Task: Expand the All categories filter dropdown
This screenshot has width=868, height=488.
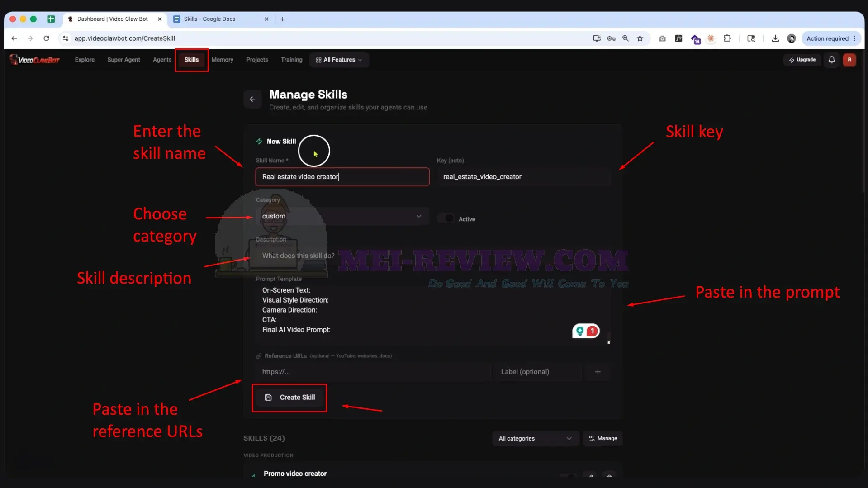Action: pos(535,438)
